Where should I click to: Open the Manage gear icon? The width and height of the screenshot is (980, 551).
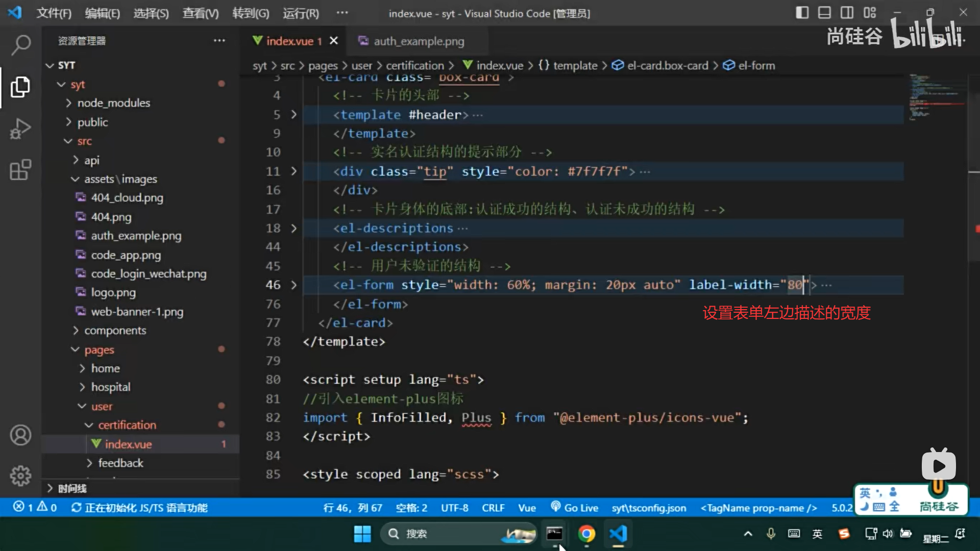click(20, 475)
